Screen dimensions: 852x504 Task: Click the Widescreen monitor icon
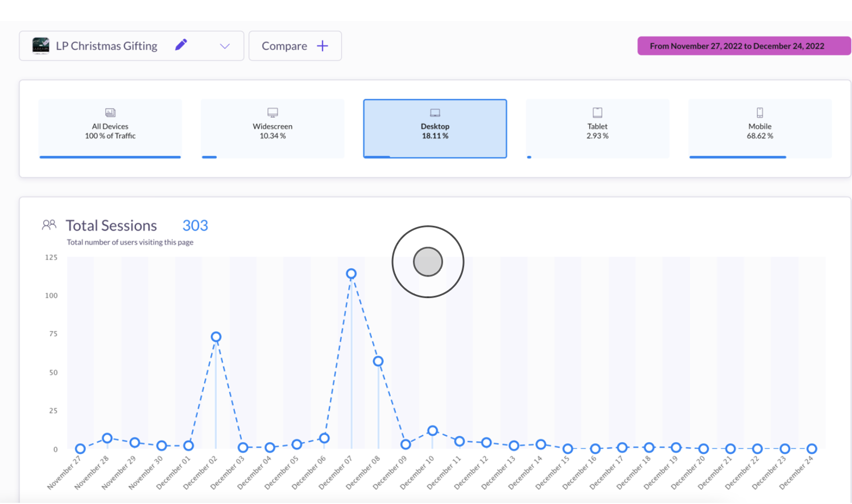[x=273, y=113]
